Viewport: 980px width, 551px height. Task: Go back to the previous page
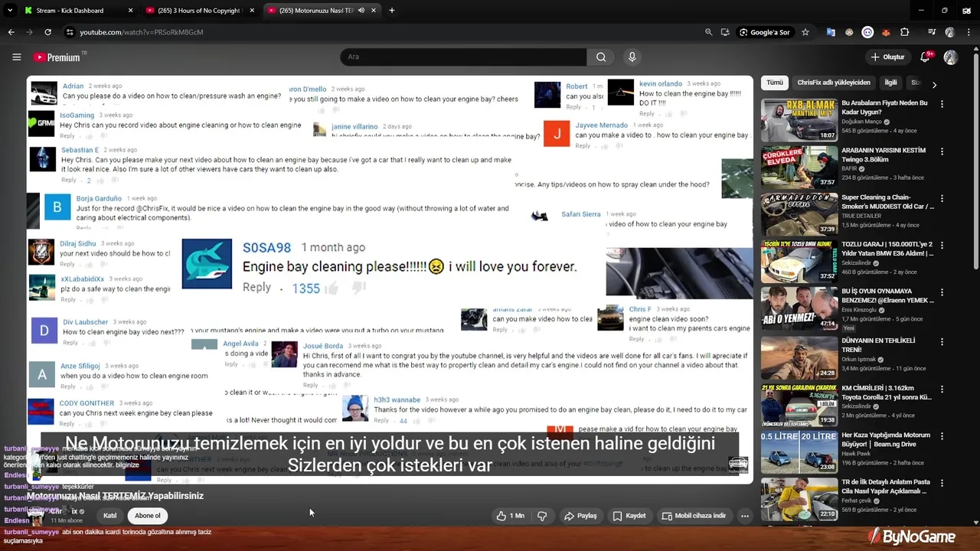[11, 32]
